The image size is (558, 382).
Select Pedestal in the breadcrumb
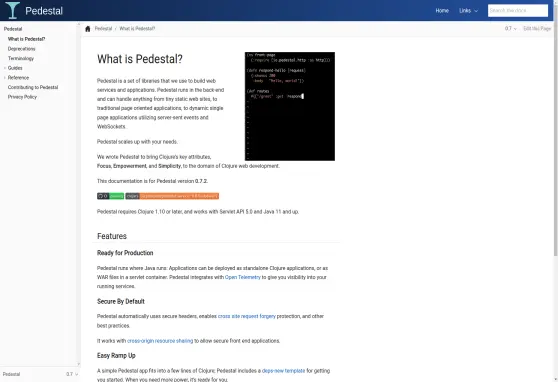pyautogui.click(x=103, y=28)
